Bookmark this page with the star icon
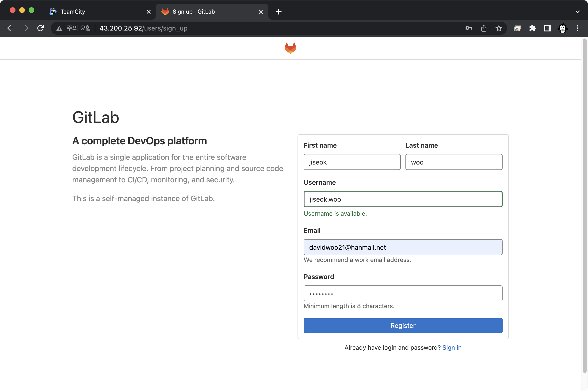Viewport: 588px width, 391px height. 499,28
